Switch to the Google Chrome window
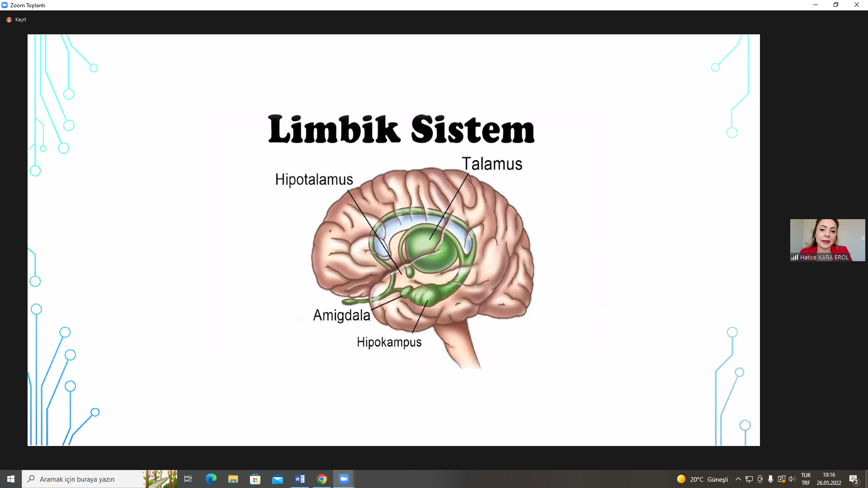This screenshot has width=868, height=488. click(x=322, y=479)
